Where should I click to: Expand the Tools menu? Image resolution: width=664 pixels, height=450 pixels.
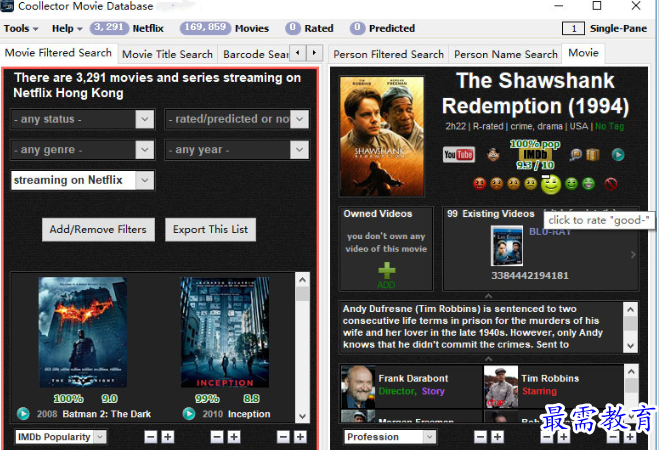pyautogui.click(x=21, y=28)
